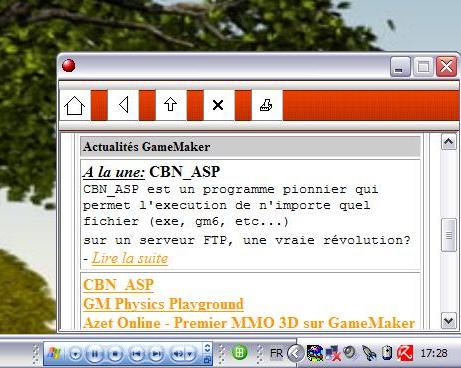Open the 'Lire la suite' link

[x=130, y=258]
